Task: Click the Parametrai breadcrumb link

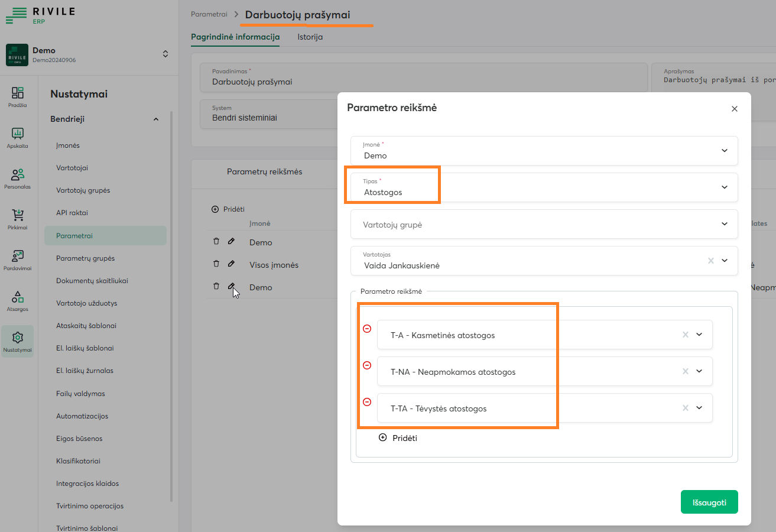Action: point(209,14)
